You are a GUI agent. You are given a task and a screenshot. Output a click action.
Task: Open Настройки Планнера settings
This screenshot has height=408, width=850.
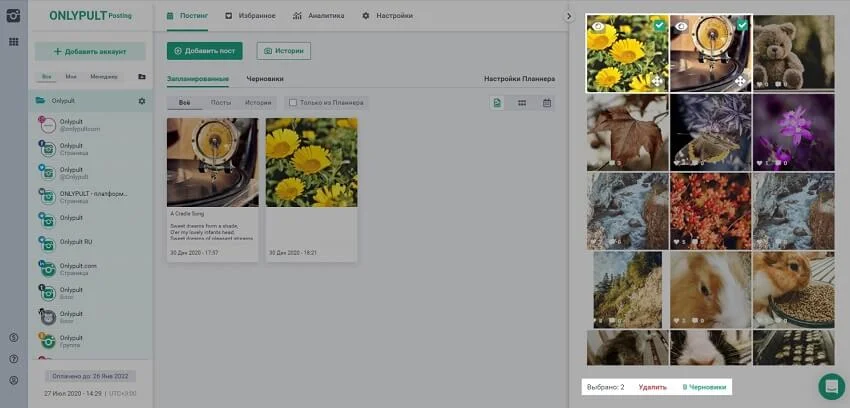(519, 78)
